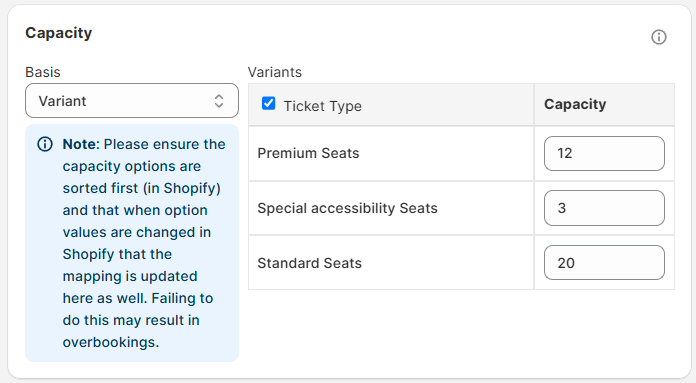The image size is (696, 383).
Task: Click the Basis field label
Action: coord(43,72)
